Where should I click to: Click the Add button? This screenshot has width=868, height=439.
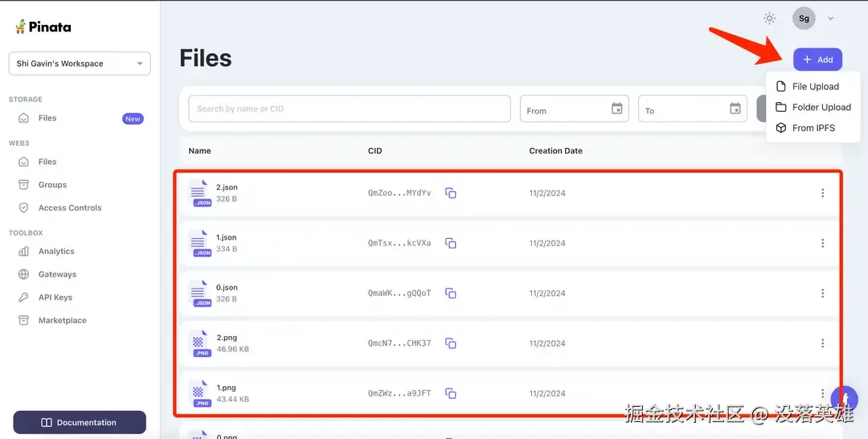pyautogui.click(x=817, y=59)
